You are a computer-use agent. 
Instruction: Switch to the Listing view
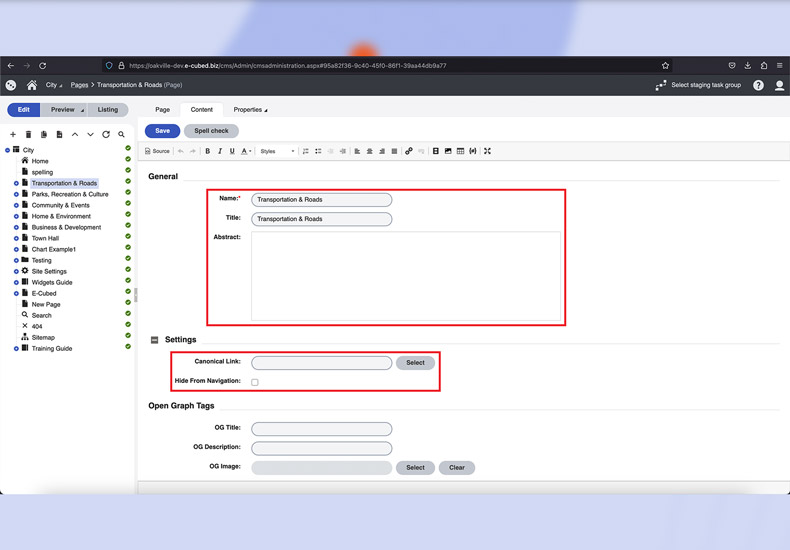coord(108,110)
